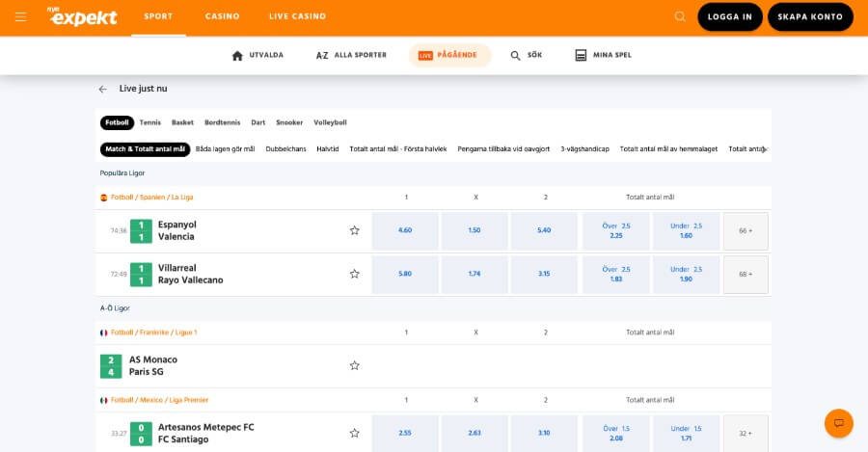Open the Sök search section
Viewport: 868px width, 452px height.
pyautogui.click(x=526, y=55)
